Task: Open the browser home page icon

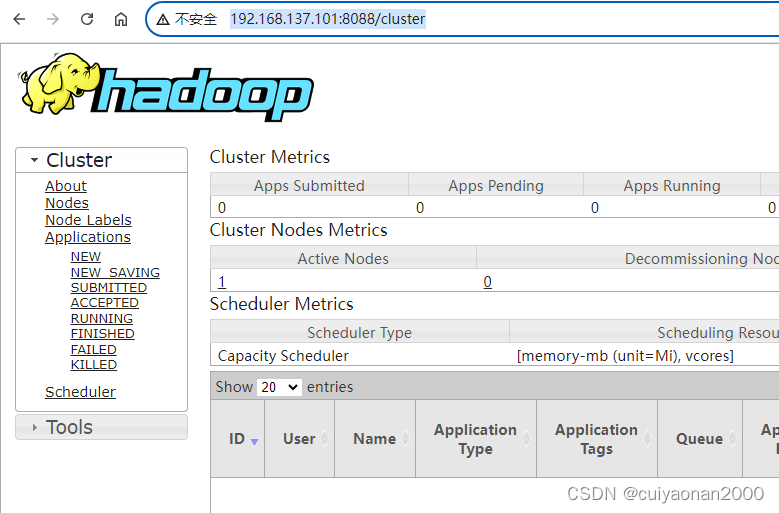Action: pyautogui.click(x=121, y=19)
